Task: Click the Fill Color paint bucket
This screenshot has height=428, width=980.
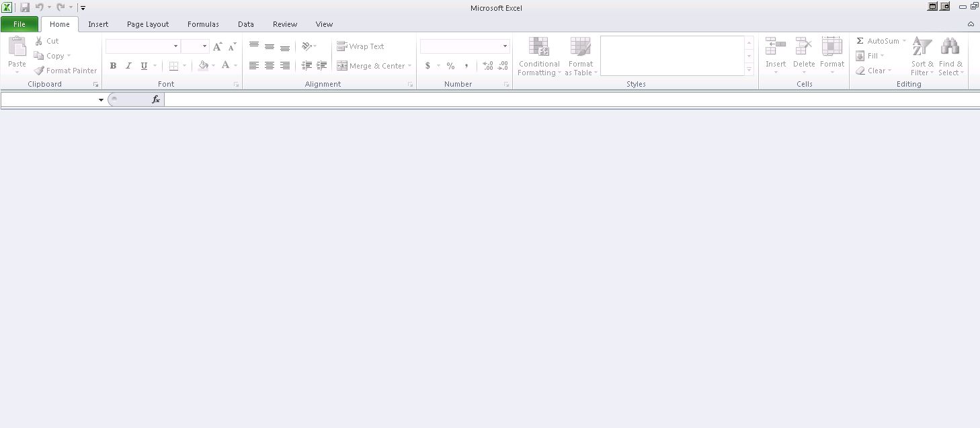Action: 203,66
